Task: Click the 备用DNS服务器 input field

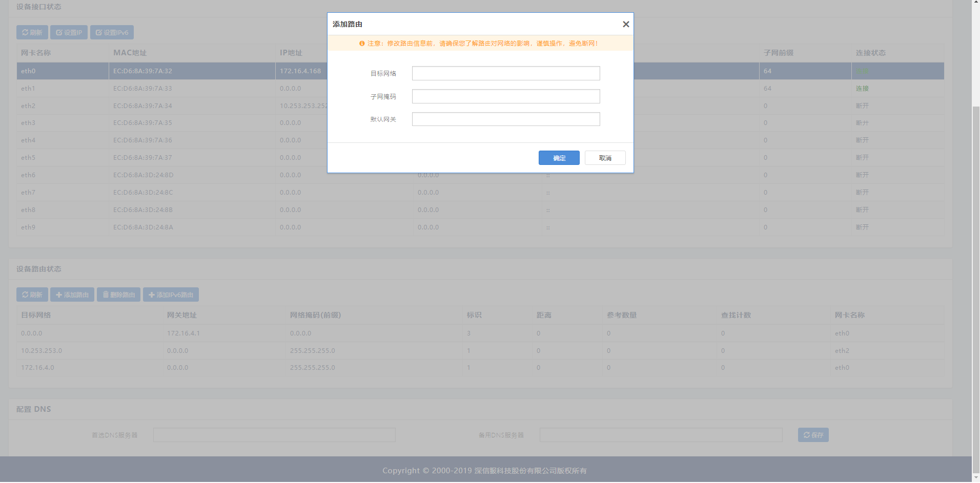Action: [661, 435]
